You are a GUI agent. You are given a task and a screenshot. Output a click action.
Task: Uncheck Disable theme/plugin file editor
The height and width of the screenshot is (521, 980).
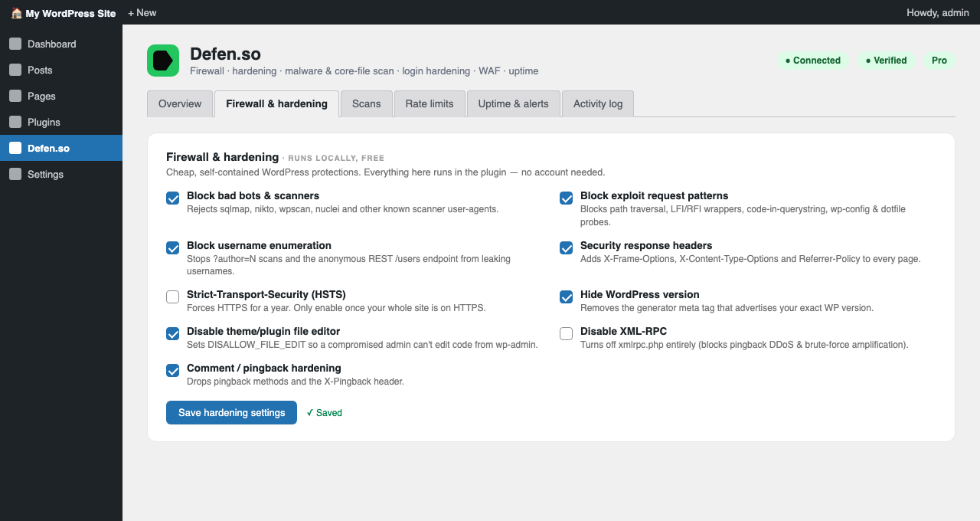tap(173, 334)
